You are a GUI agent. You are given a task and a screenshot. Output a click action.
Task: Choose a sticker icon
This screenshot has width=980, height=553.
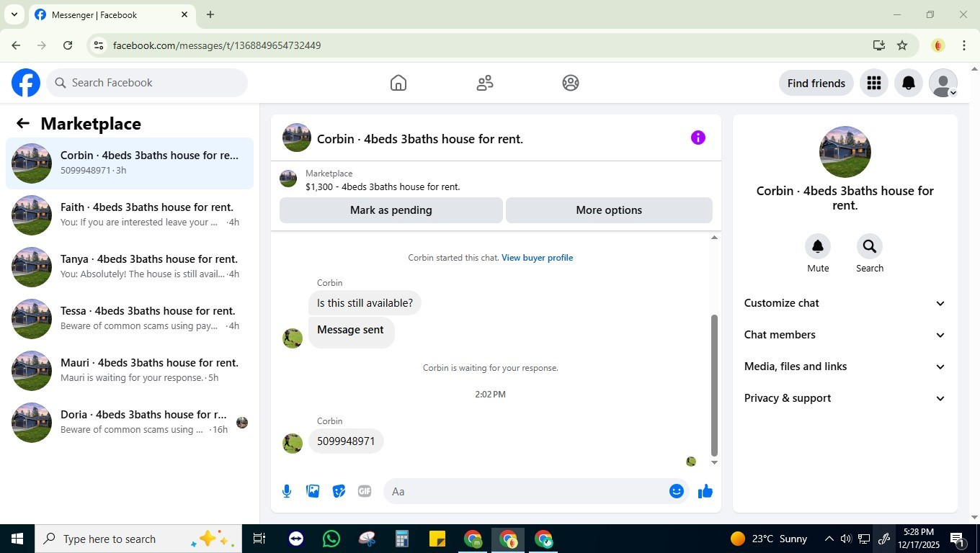(x=339, y=491)
